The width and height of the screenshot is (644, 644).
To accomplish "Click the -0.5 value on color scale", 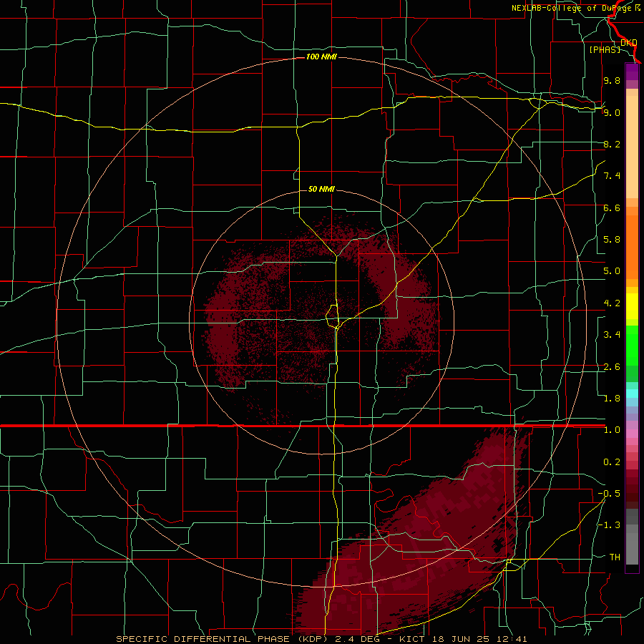I will tap(609, 494).
